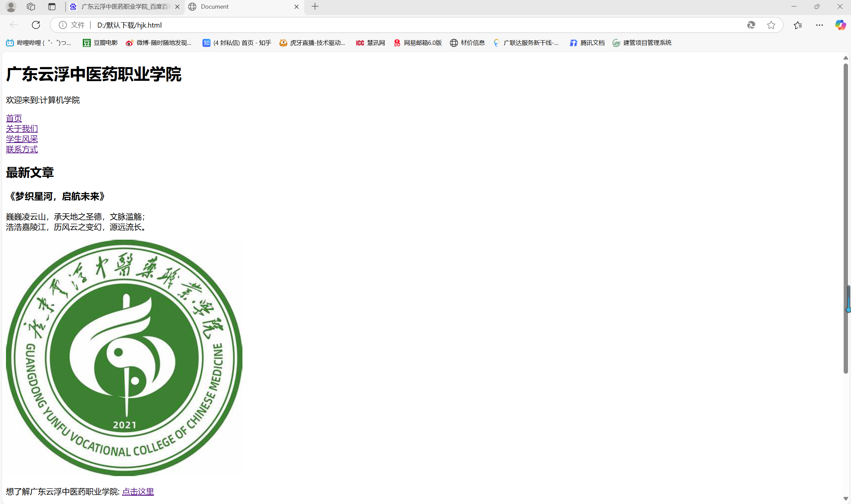Open the 首页 link
851x504 pixels.
(14, 118)
